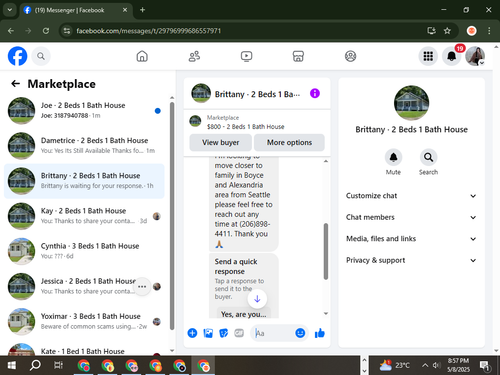
Task: Go back from the Marketplace list
Action: pyautogui.click(x=15, y=84)
